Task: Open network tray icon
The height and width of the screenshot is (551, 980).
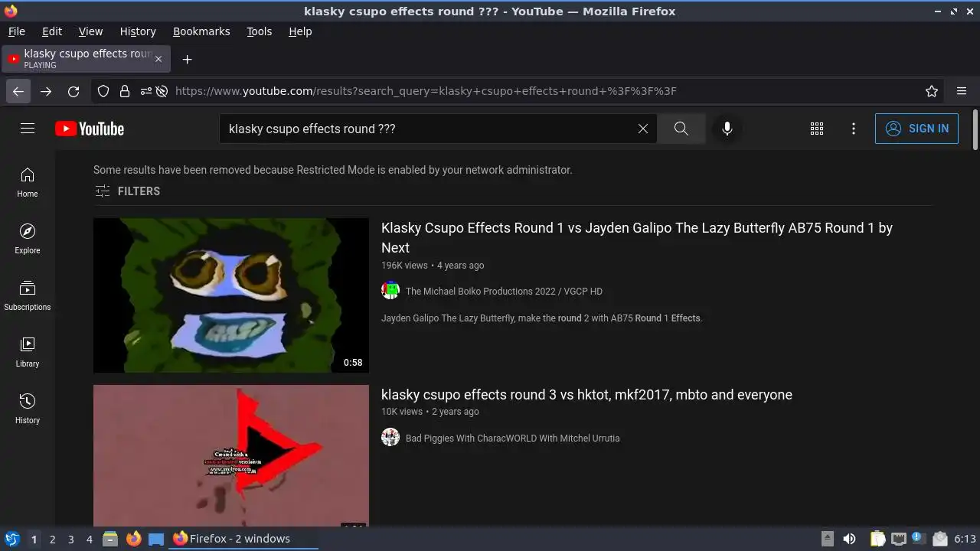Action: click(899, 539)
